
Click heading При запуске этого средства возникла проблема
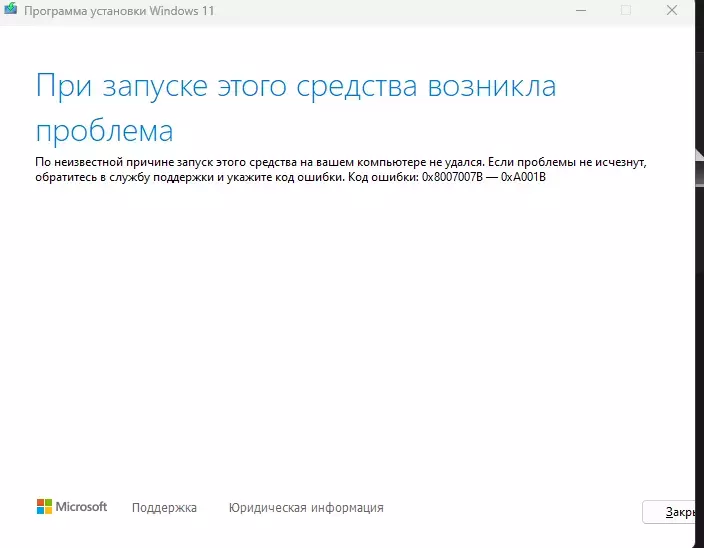tap(296, 108)
